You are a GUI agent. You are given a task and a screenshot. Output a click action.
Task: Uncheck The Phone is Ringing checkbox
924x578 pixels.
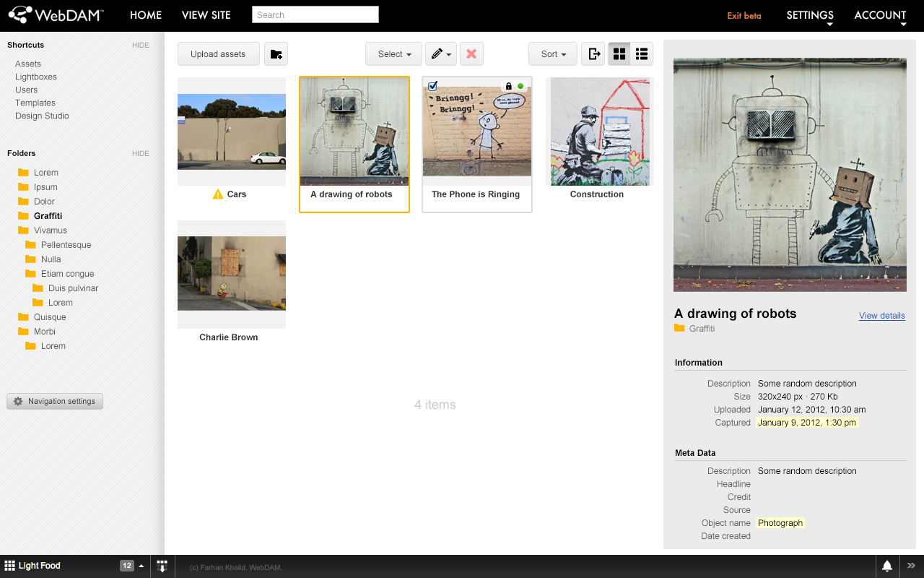click(432, 86)
